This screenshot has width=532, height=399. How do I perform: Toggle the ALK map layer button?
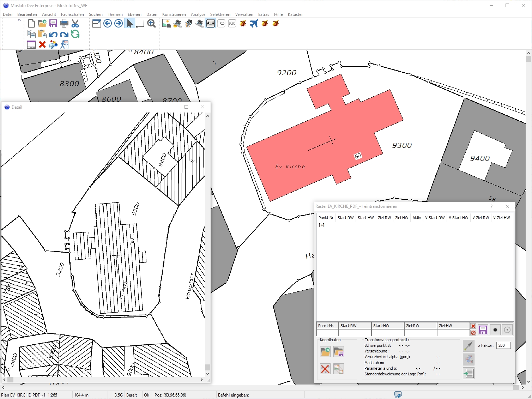(x=211, y=24)
